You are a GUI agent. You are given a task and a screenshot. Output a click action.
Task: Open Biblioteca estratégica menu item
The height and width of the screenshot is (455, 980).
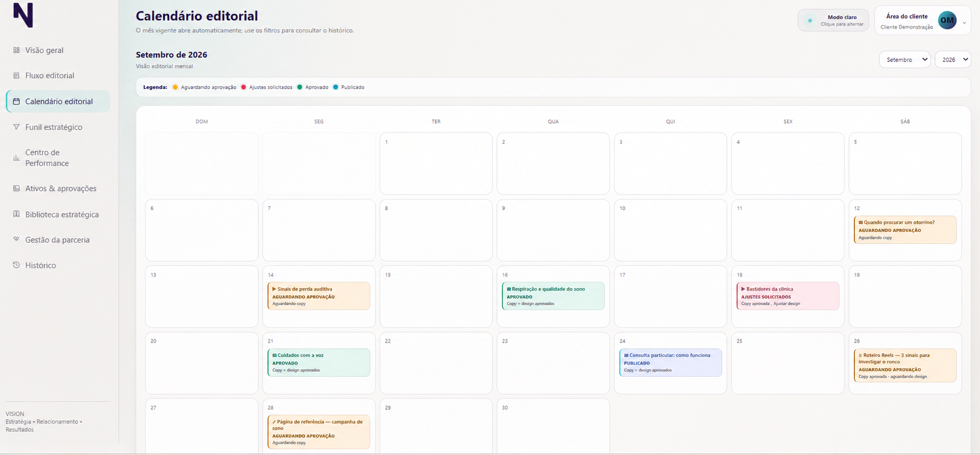(x=58, y=214)
